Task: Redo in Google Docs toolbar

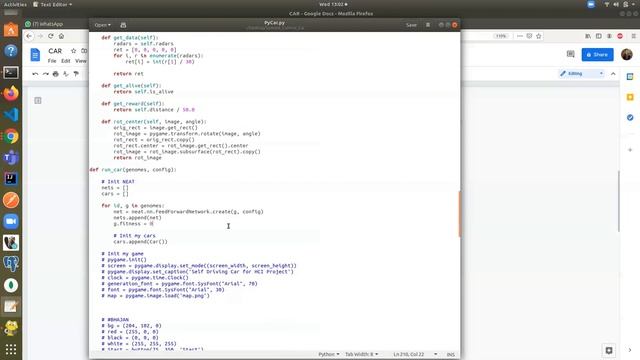Action: click(x=45, y=74)
